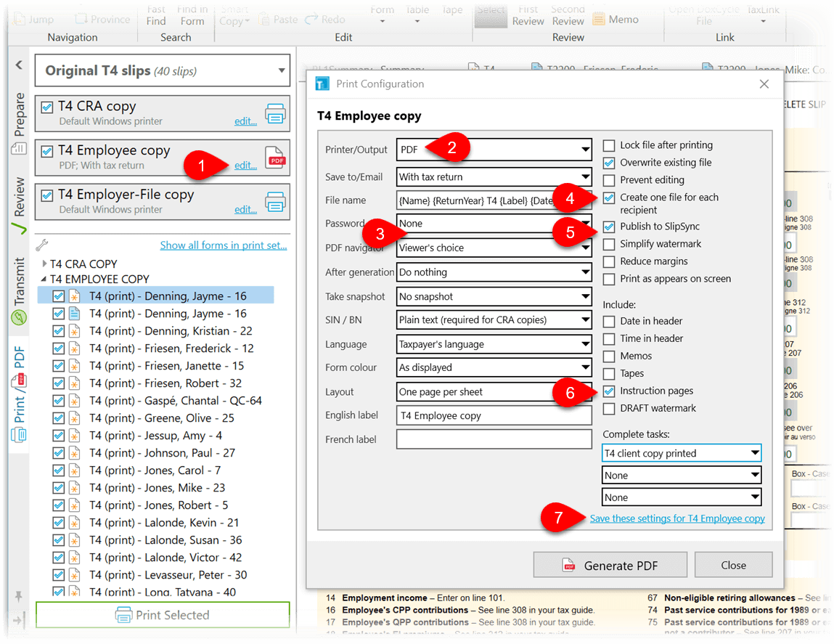This screenshot has width=834, height=644.
Task: Click the form icon for Gaspé, Chantal - QC-64
Action: click(75, 401)
